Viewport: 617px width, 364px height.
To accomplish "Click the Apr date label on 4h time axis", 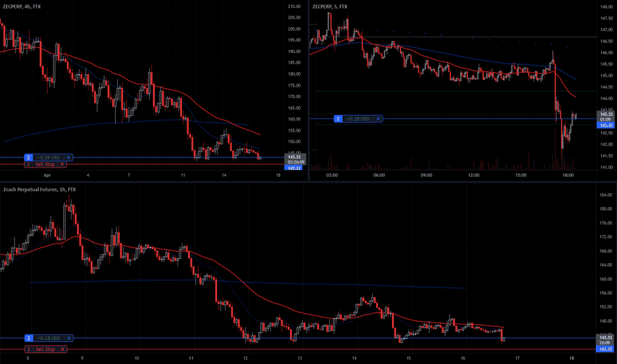I will tap(47, 175).
